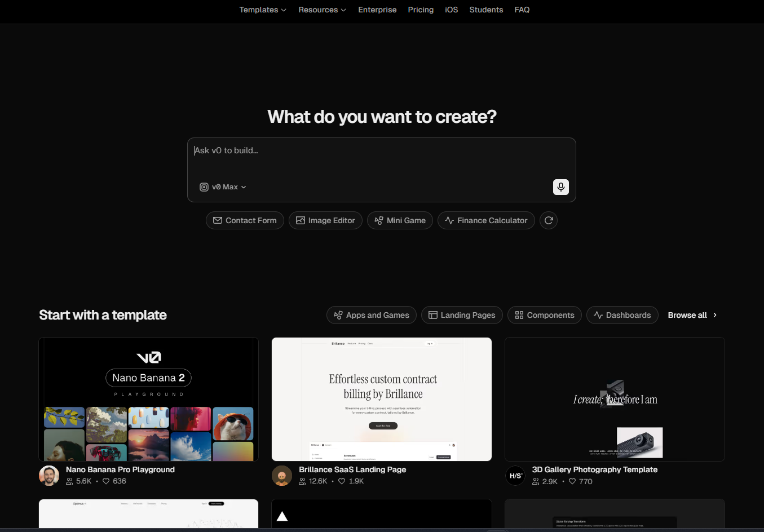The width and height of the screenshot is (764, 532).
Task: Click the heart icon on Nano Banana Pro Playground
Action: point(106,481)
